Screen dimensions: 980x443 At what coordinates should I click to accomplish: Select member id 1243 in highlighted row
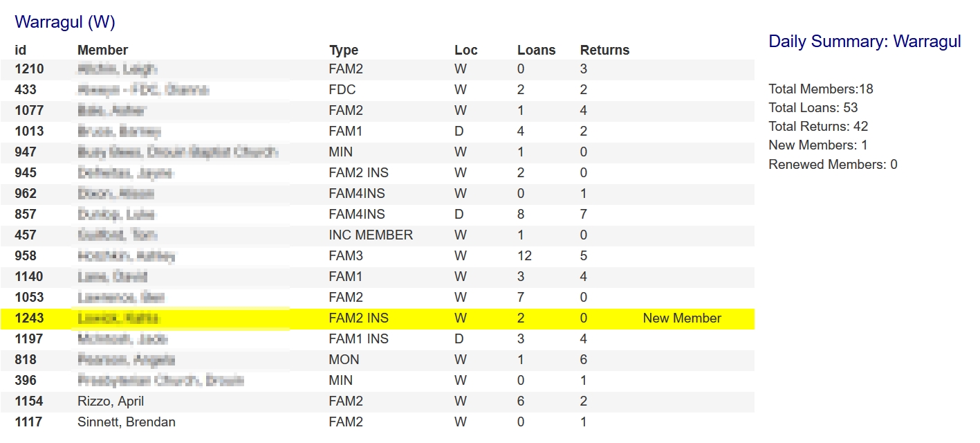29,318
